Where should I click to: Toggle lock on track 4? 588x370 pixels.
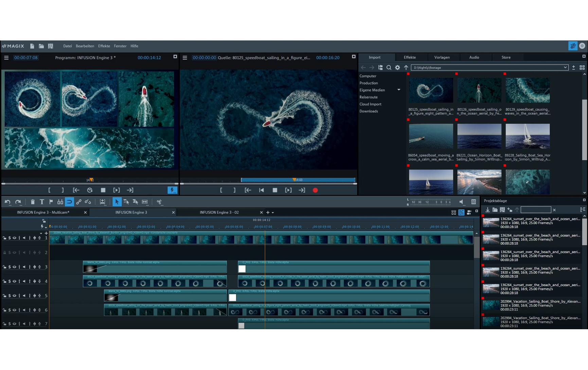coord(4,281)
